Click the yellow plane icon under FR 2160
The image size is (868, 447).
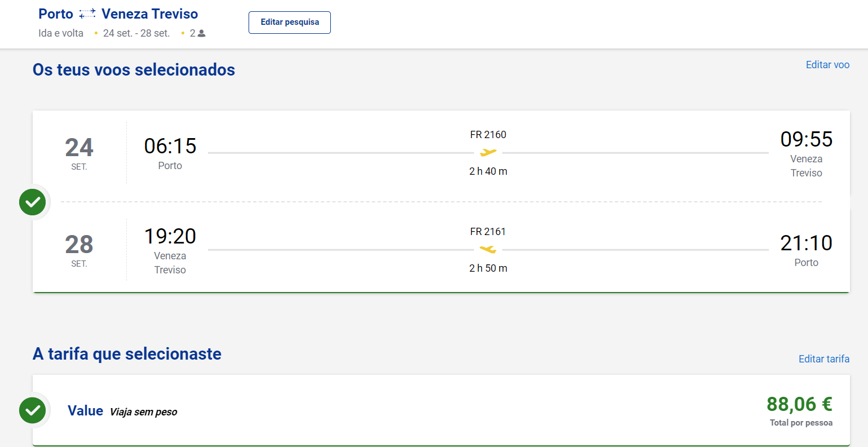tap(488, 152)
